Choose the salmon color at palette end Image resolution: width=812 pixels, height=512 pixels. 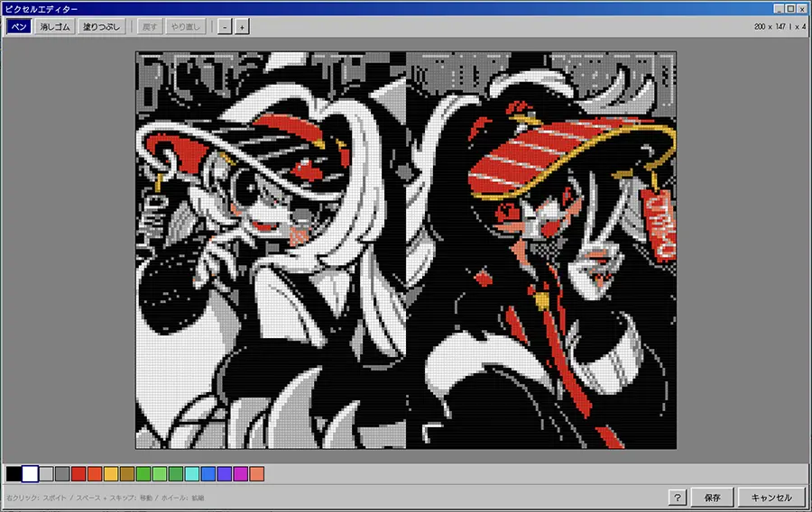(x=257, y=474)
